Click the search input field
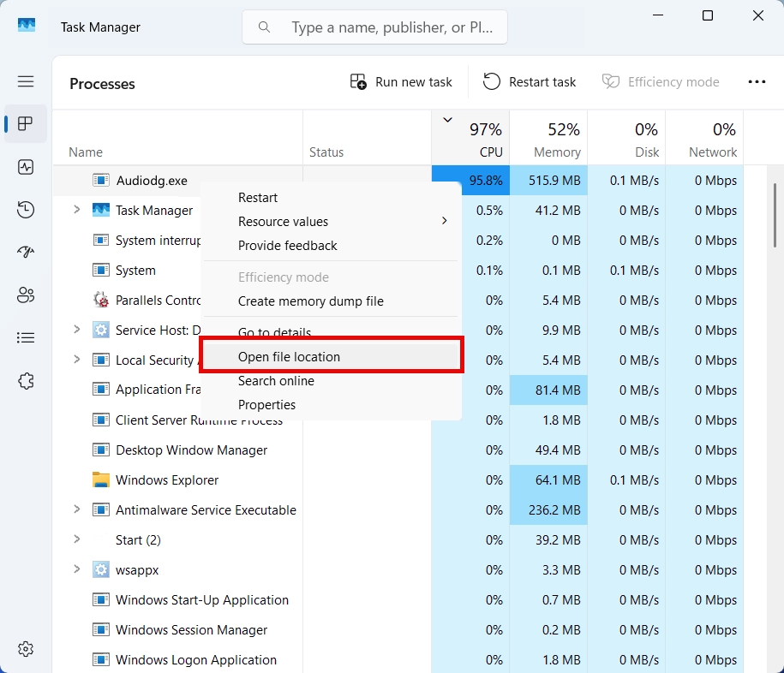This screenshot has width=784, height=673. pyautogui.click(x=374, y=27)
